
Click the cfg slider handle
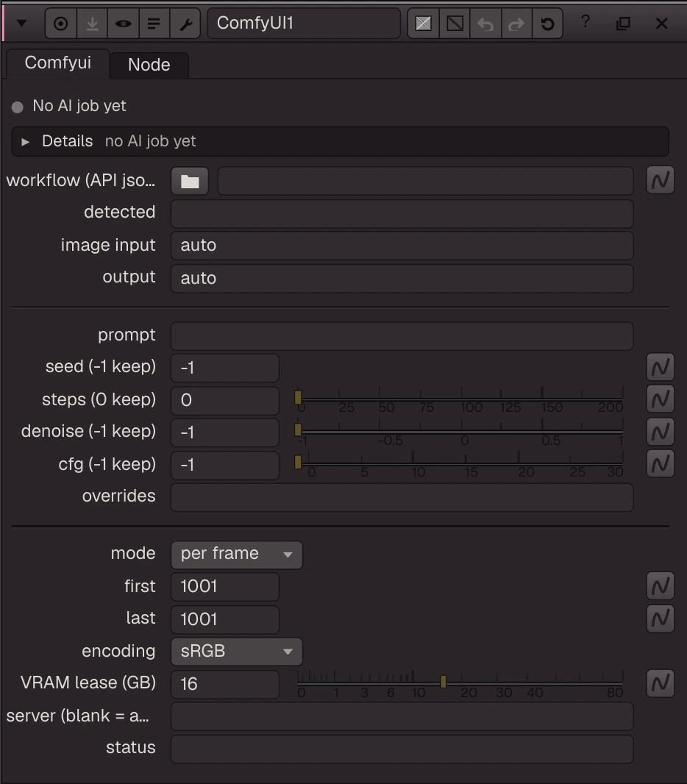[298, 462]
